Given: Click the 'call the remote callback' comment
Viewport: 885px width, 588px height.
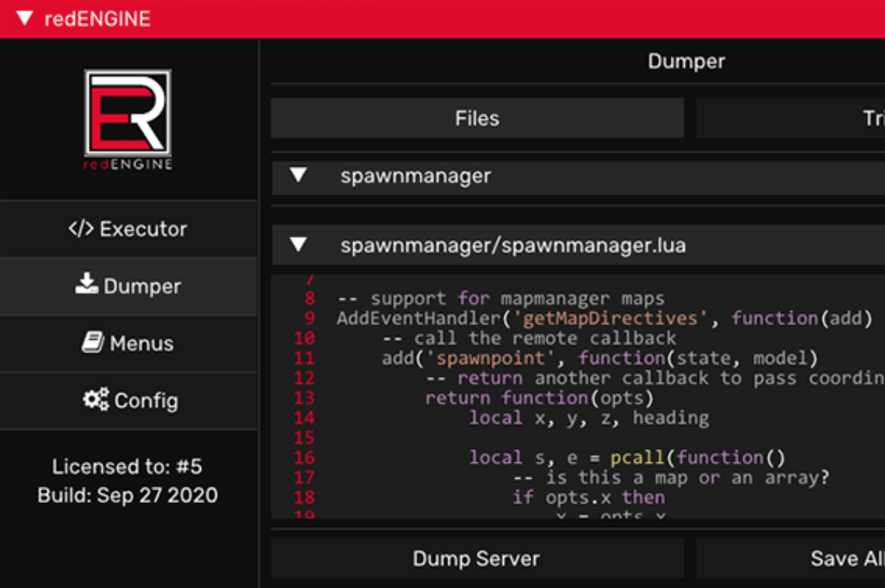Looking at the screenshot, I should 529,338.
